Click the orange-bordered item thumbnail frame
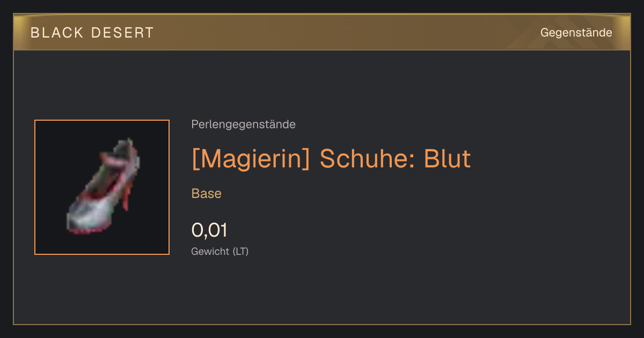Image resolution: width=644 pixels, height=338 pixels. (102, 187)
